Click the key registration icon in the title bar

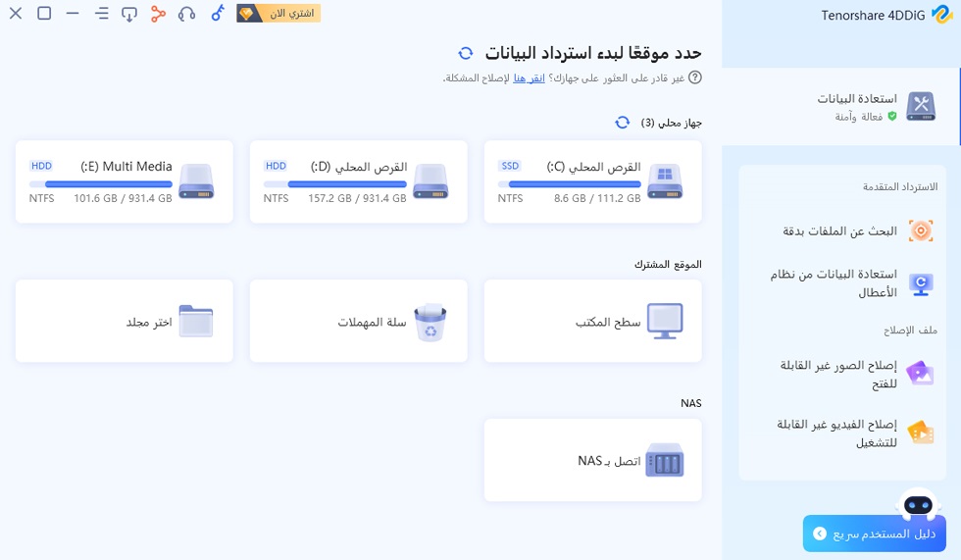[x=218, y=13]
